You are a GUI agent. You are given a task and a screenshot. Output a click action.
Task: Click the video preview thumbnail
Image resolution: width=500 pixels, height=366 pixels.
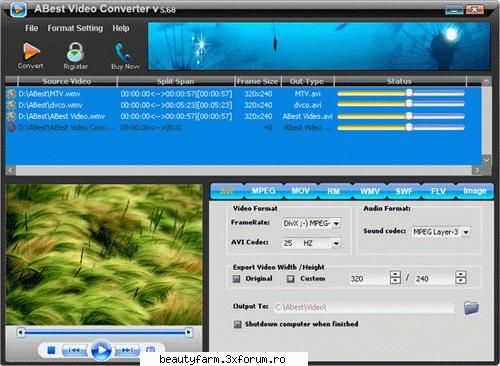(104, 255)
